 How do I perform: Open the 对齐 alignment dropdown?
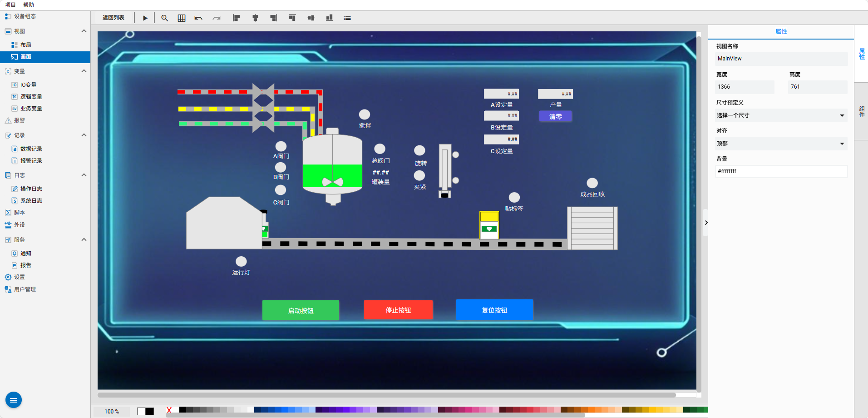(x=781, y=144)
